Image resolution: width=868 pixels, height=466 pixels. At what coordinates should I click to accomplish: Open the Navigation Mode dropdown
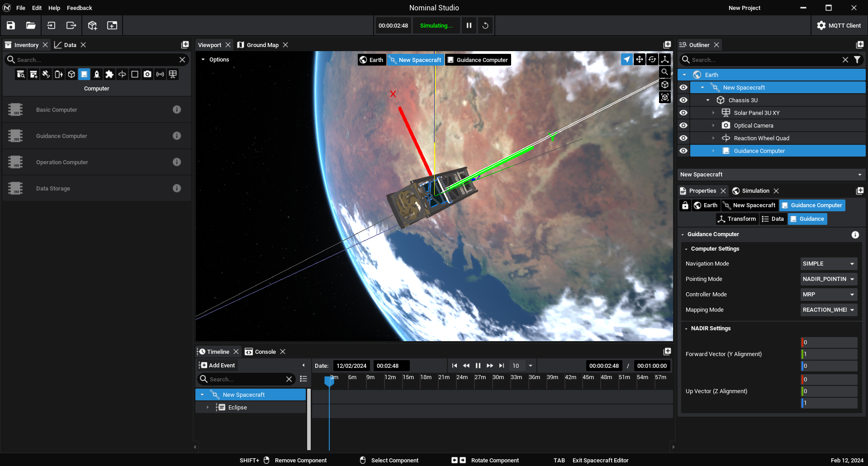(x=829, y=264)
